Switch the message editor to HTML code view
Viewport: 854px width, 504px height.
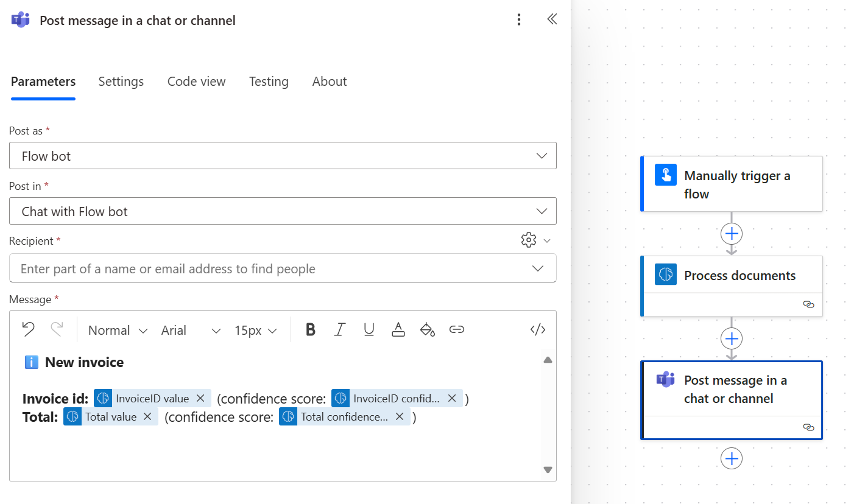coord(537,329)
